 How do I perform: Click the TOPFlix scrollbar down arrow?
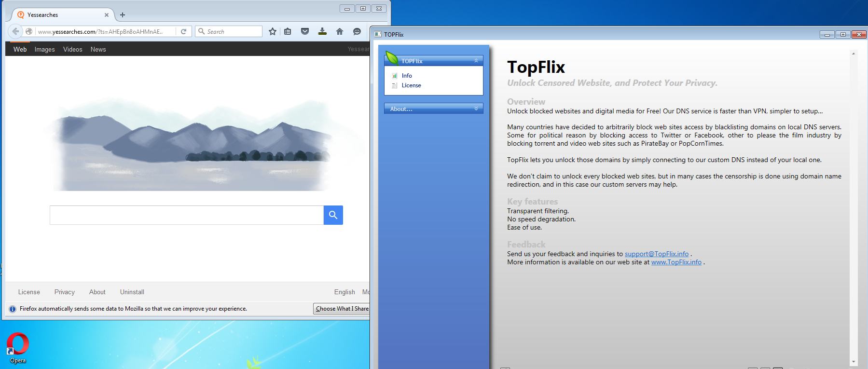click(x=854, y=361)
